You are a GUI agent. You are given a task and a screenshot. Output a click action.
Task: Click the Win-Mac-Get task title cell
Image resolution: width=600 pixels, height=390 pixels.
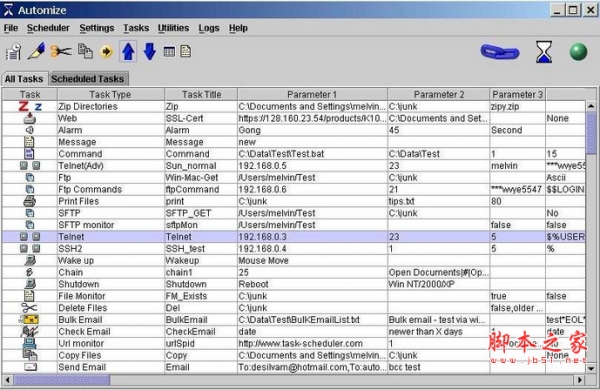click(x=201, y=178)
